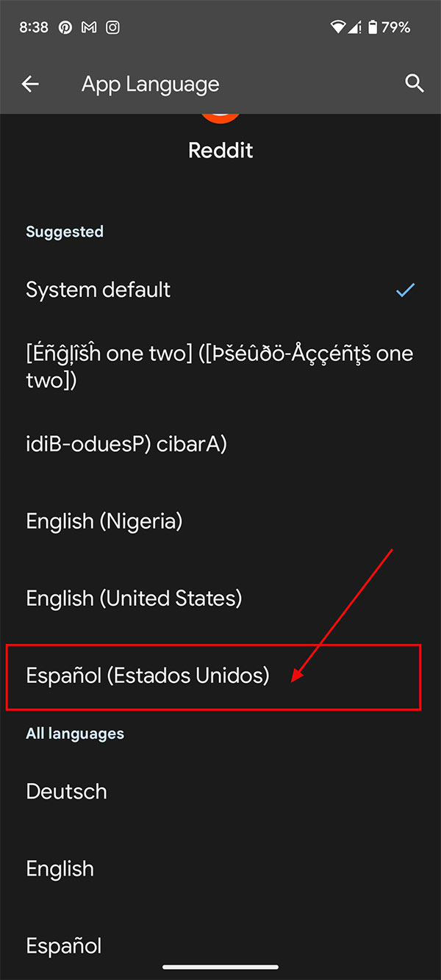Tap the back arrow to exit App Language
This screenshot has height=980, width=441.
30,84
